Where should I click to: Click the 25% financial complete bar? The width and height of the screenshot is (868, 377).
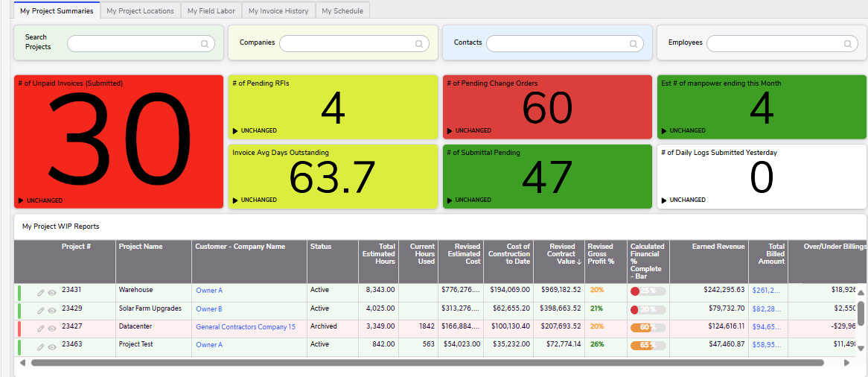tap(648, 291)
